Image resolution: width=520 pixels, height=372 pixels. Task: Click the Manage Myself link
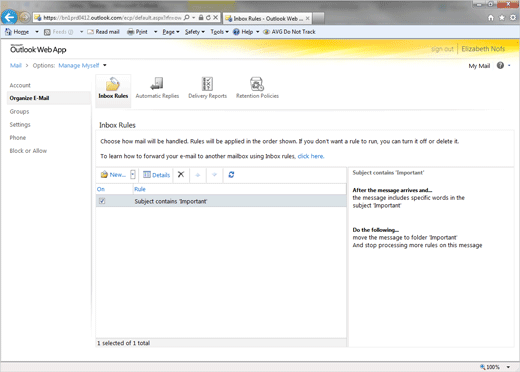[79, 65]
